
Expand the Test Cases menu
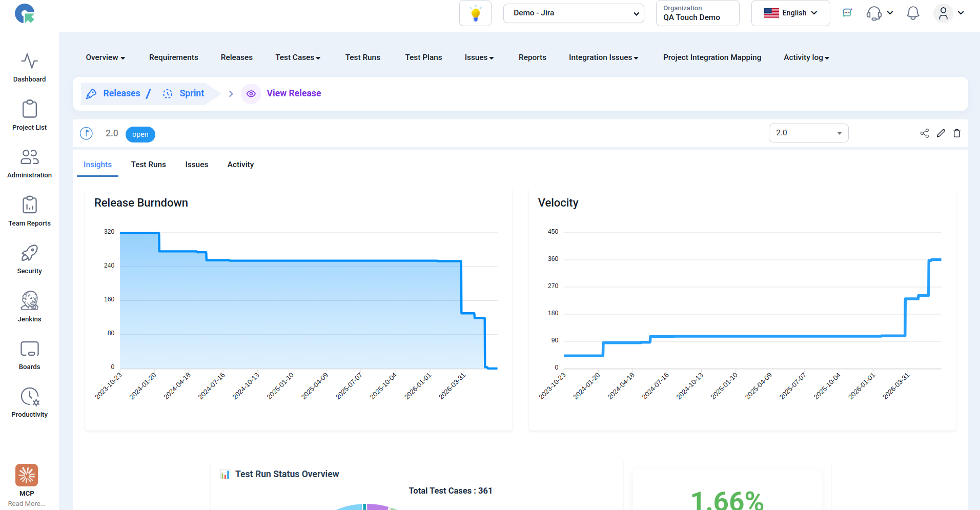pos(298,57)
